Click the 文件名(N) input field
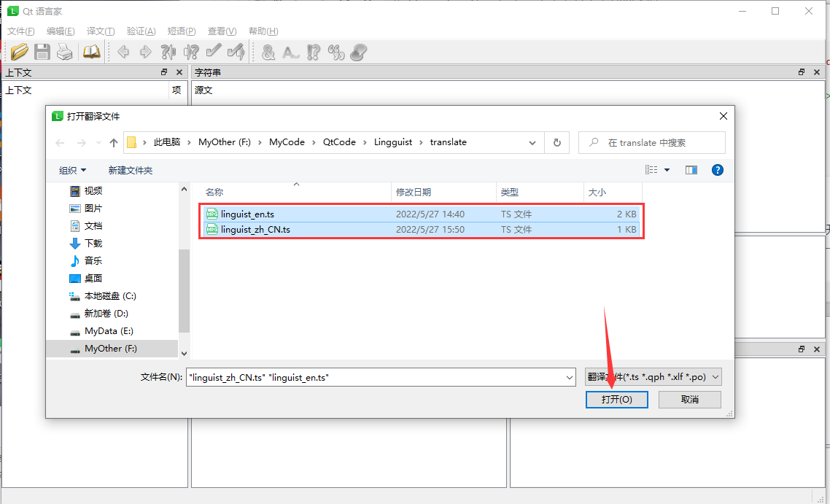The image size is (830, 504). (381, 378)
